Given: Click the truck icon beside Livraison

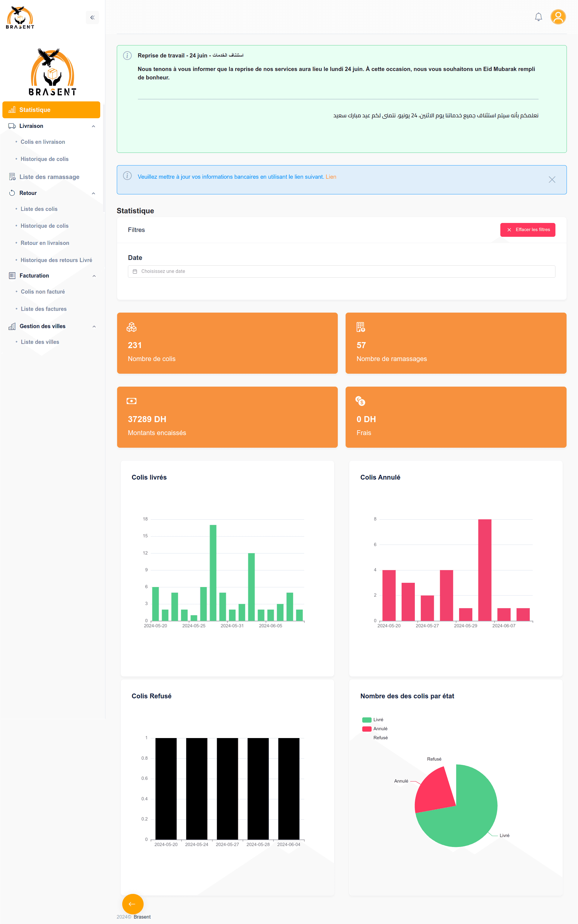Looking at the screenshot, I should point(12,126).
